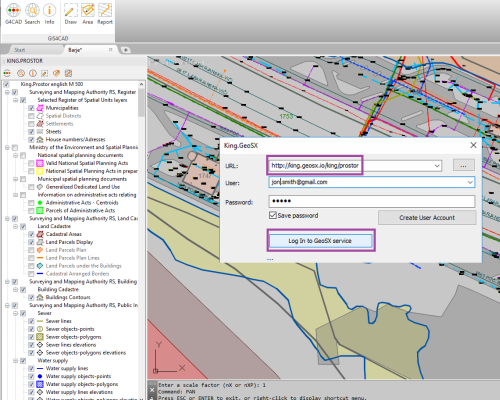Image resolution: width=500 pixels, height=400 pixels.
Task: Expand the User dropdown list
Action: point(470,182)
